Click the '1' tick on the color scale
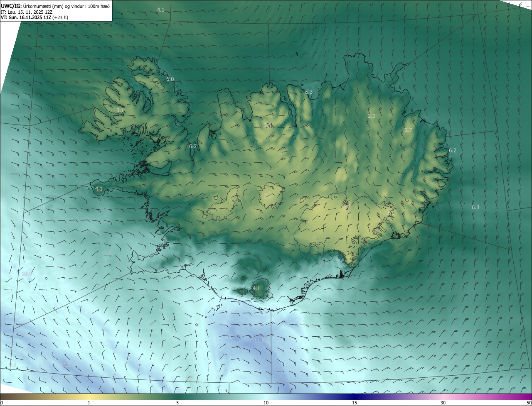The width and height of the screenshot is (532, 406). [x=89, y=403]
